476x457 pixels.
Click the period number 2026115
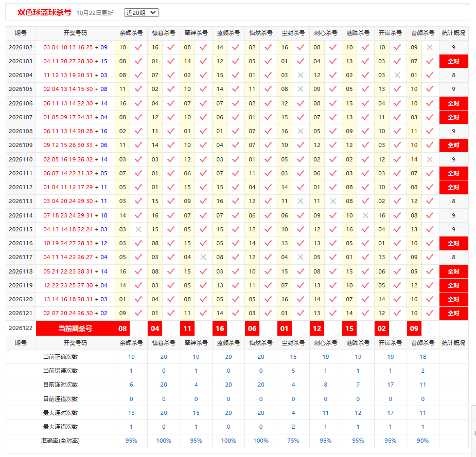tap(21, 229)
